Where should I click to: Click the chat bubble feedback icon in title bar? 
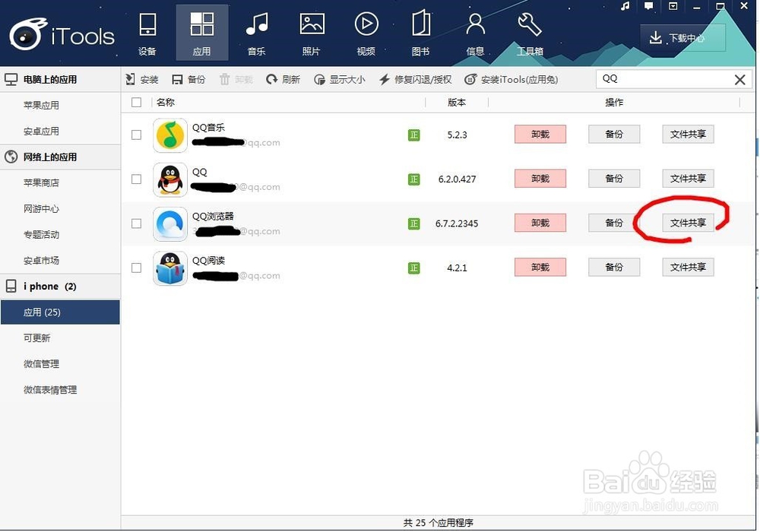click(648, 6)
